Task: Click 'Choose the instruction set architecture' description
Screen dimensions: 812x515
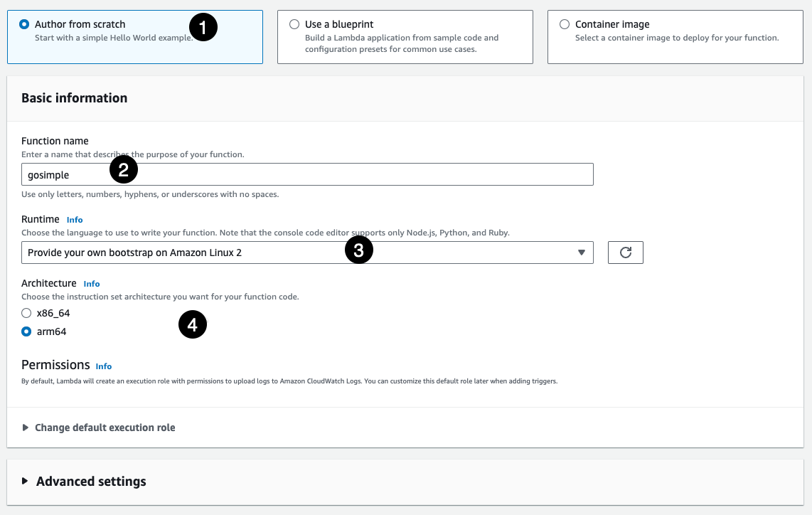Action: (160, 297)
